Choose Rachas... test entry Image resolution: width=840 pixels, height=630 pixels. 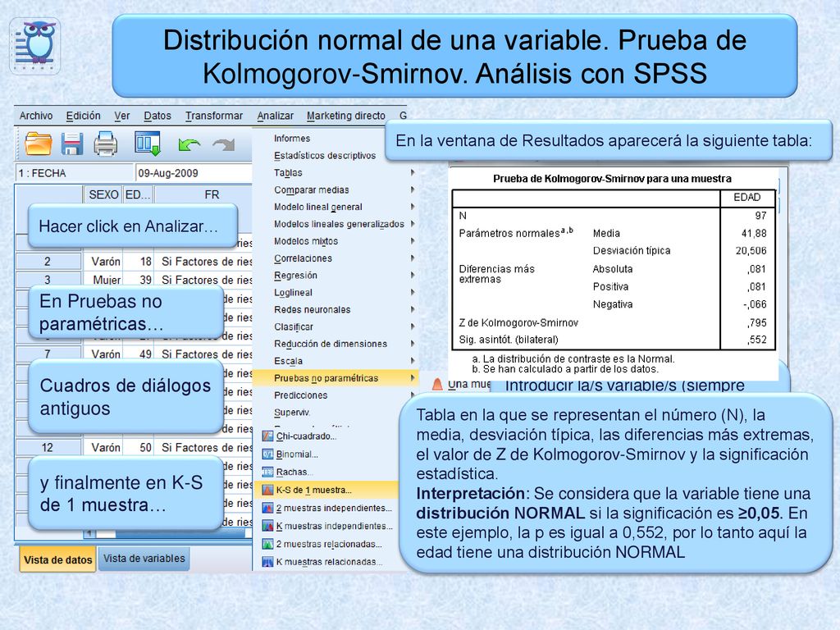[x=294, y=472]
